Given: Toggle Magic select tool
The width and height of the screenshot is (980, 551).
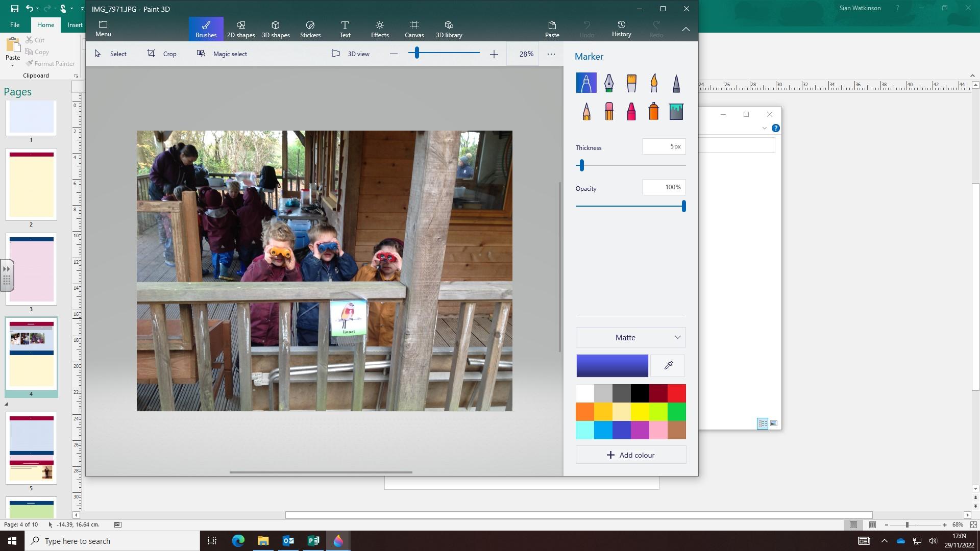Looking at the screenshot, I should [222, 54].
